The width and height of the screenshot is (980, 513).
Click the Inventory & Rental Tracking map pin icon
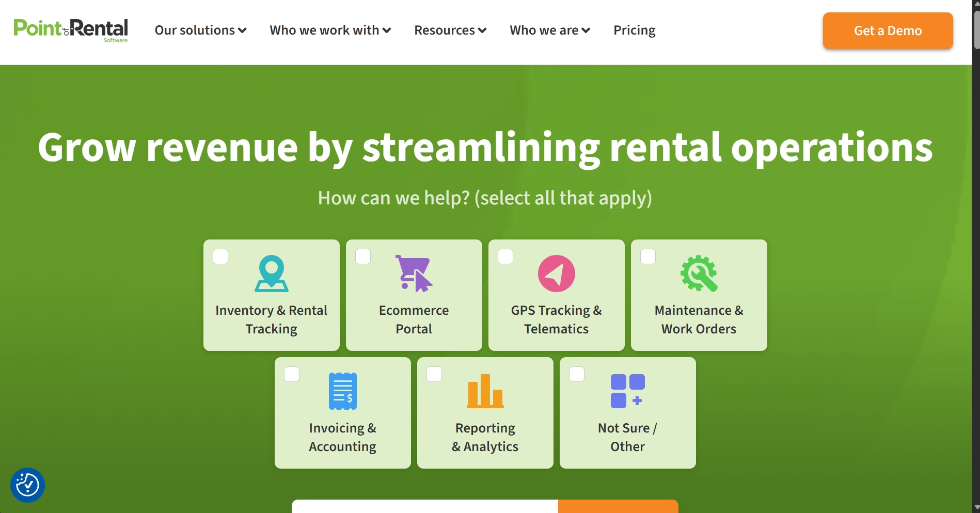coord(272,274)
